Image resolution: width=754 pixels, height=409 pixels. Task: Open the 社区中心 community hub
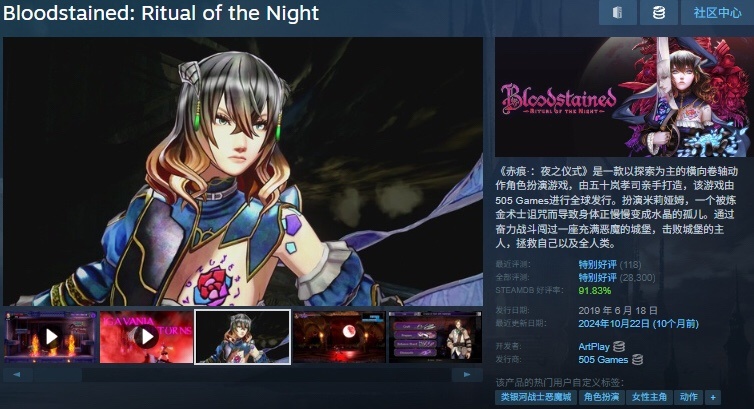(717, 12)
